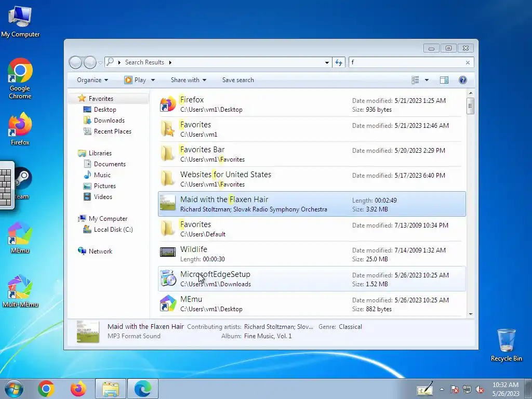Open the Music library
Screen dimensions: 532x399
[102, 175]
